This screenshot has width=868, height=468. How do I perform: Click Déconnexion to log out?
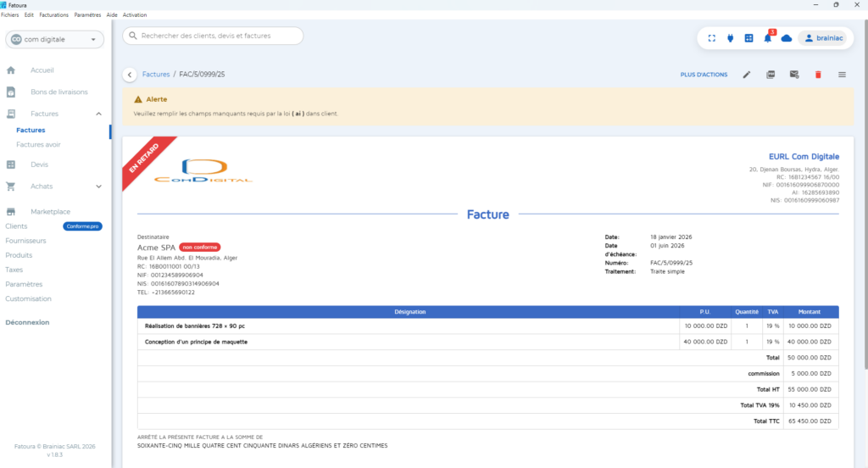coord(27,322)
